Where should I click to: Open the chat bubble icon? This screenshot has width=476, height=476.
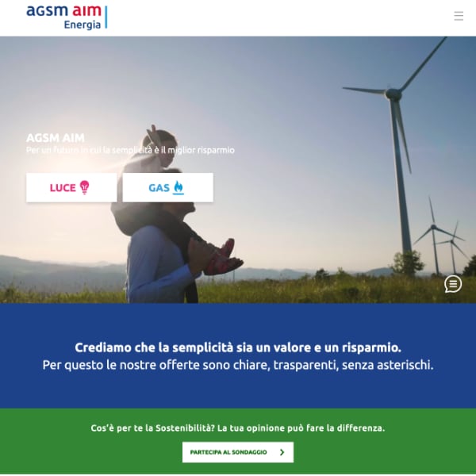(453, 284)
